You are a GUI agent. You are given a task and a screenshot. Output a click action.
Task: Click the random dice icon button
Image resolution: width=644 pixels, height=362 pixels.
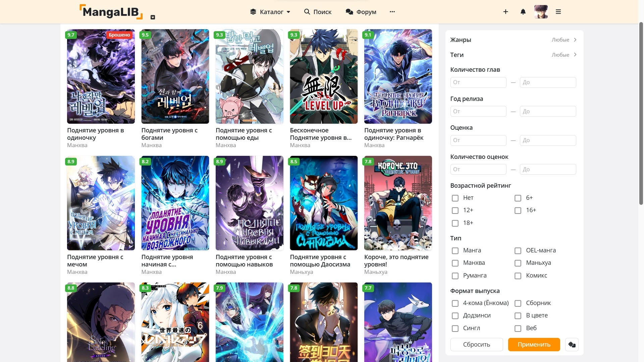(x=572, y=345)
